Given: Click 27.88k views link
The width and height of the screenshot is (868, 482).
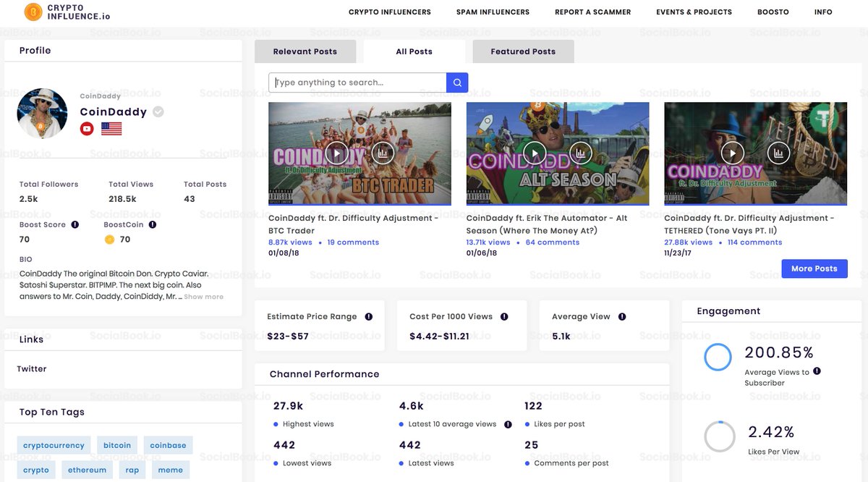Looking at the screenshot, I should point(688,242).
